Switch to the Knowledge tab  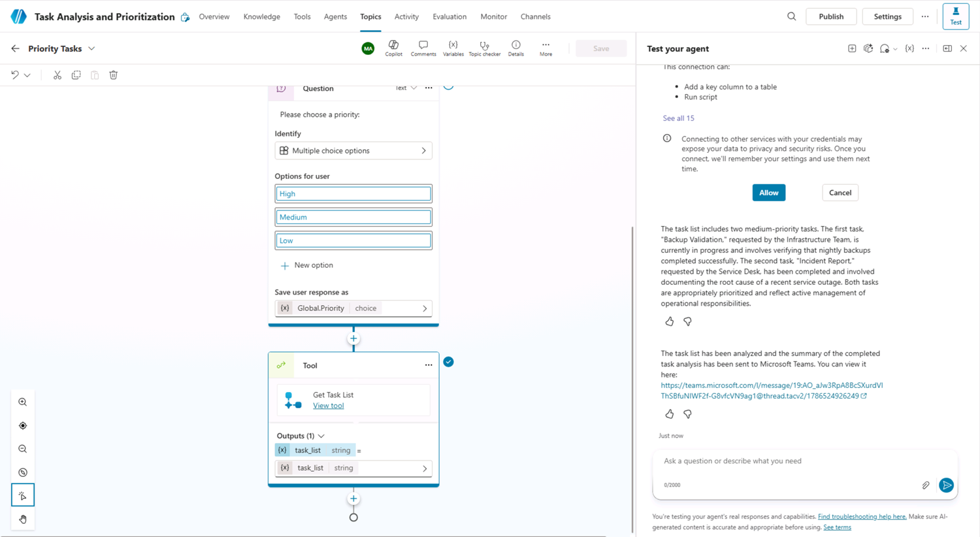pos(262,16)
